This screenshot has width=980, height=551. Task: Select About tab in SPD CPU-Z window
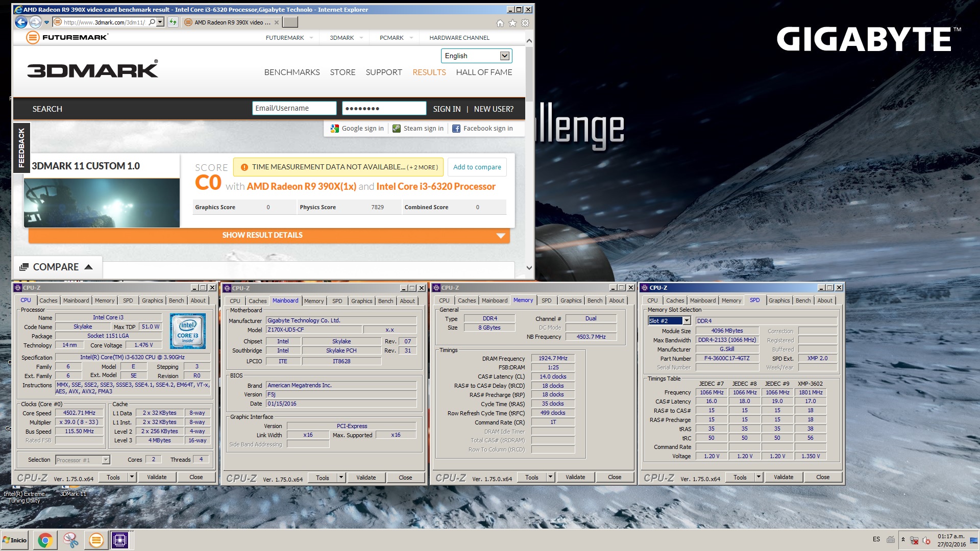pyautogui.click(x=825, y=300)
